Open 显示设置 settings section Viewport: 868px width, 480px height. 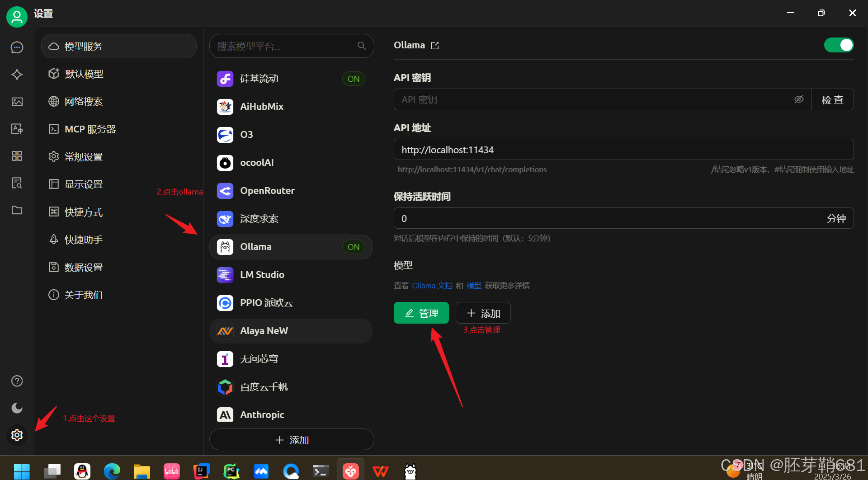119,184
